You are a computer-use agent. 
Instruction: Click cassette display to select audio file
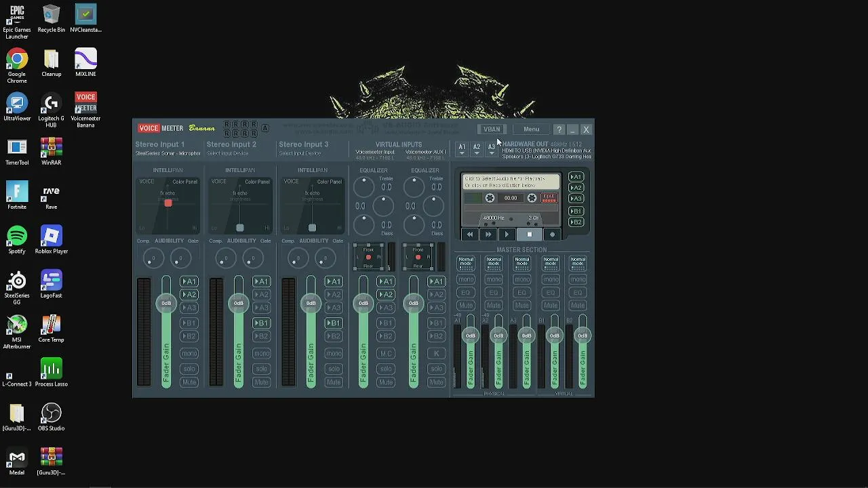pyautogui.click(x=511, y=182)
